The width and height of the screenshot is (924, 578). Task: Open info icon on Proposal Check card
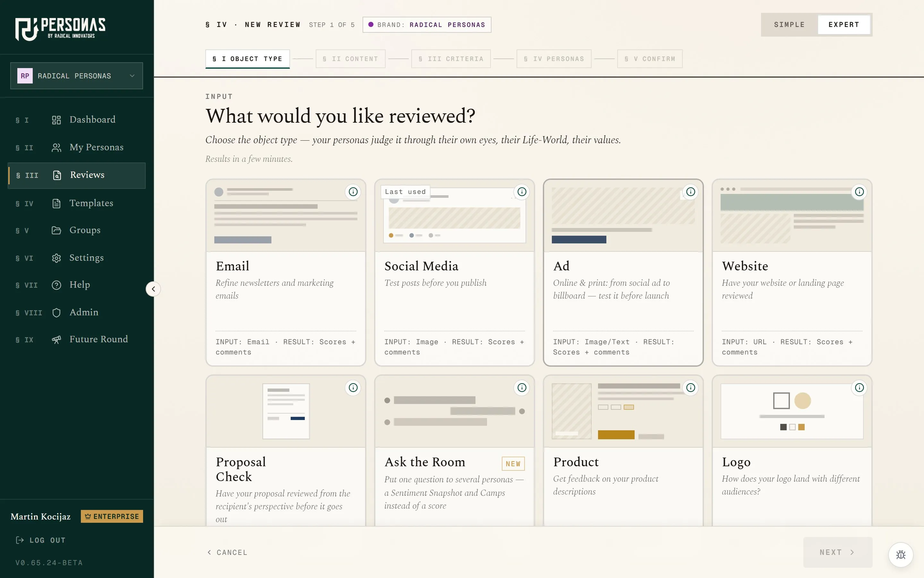[353, 388]
